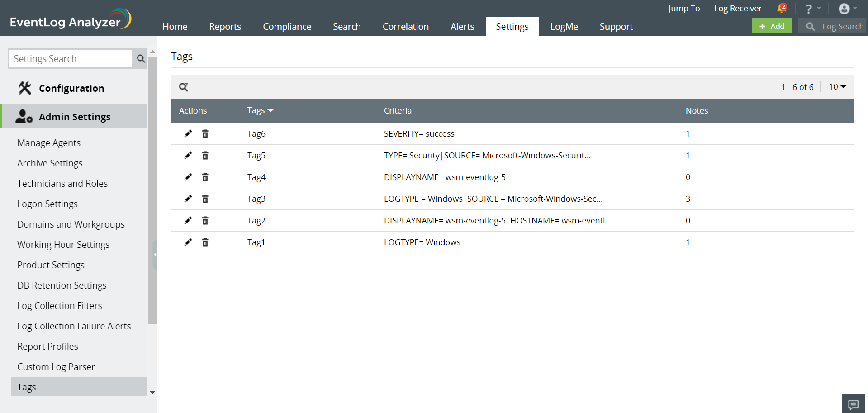Viewport: 868px width, 413px height.
Task: Focus the Log Search field
Action: (x=832, y=26)
